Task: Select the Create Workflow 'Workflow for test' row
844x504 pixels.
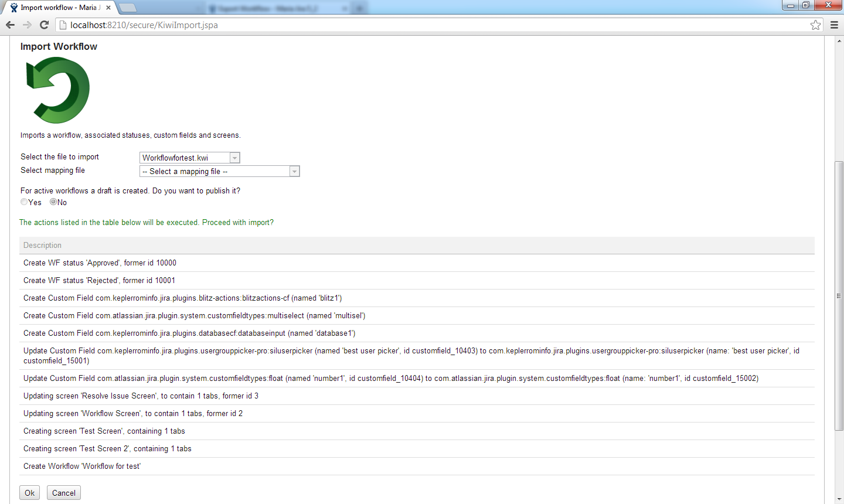Action: point(417,466)
